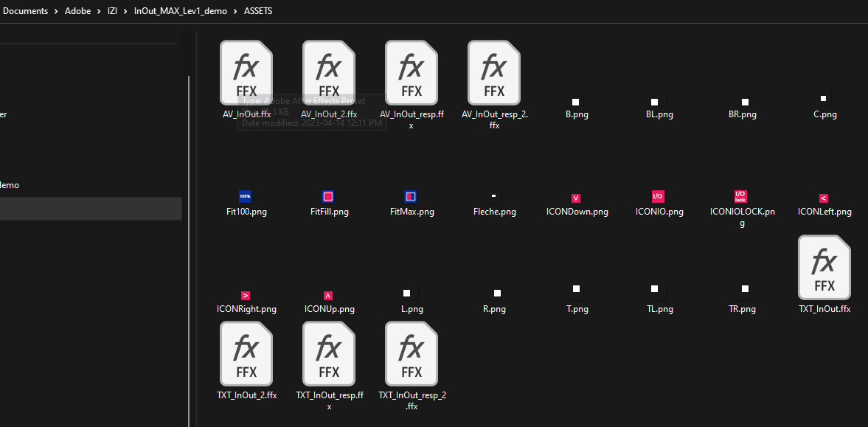Select the FitMax.png icon

(x=410, y=196)
